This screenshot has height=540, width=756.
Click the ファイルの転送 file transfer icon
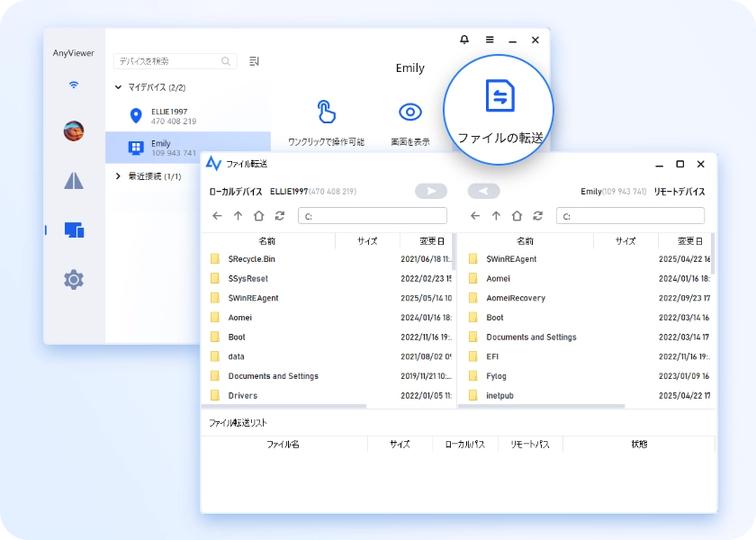[499, 96]
